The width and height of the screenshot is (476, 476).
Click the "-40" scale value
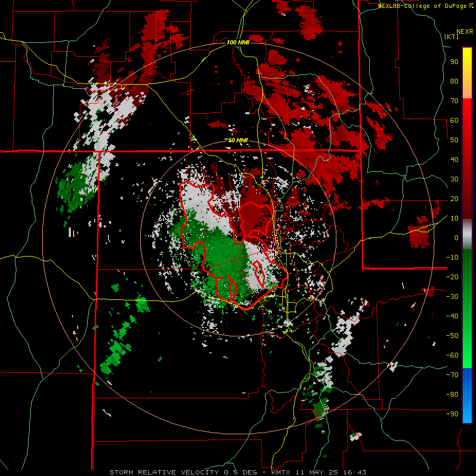pyautogui.click(x=452, y=316)
